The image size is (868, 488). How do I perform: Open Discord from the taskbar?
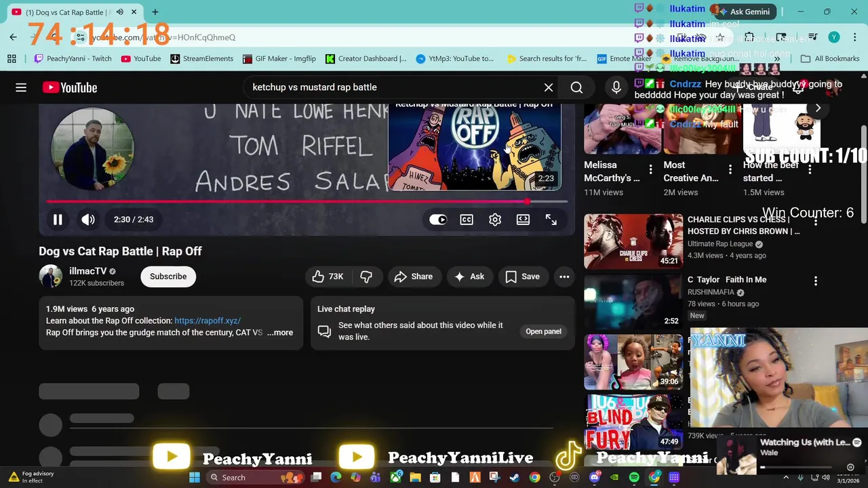(x=594, y=478)
